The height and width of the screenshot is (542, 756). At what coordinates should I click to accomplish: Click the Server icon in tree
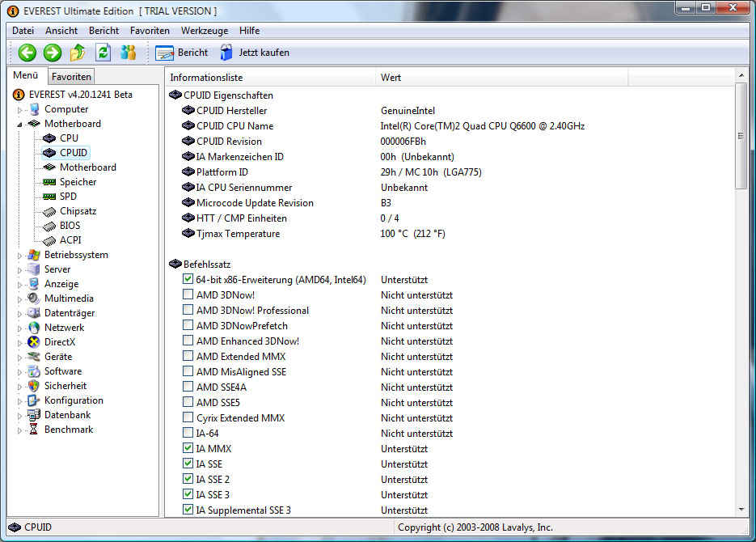[34, 269]
